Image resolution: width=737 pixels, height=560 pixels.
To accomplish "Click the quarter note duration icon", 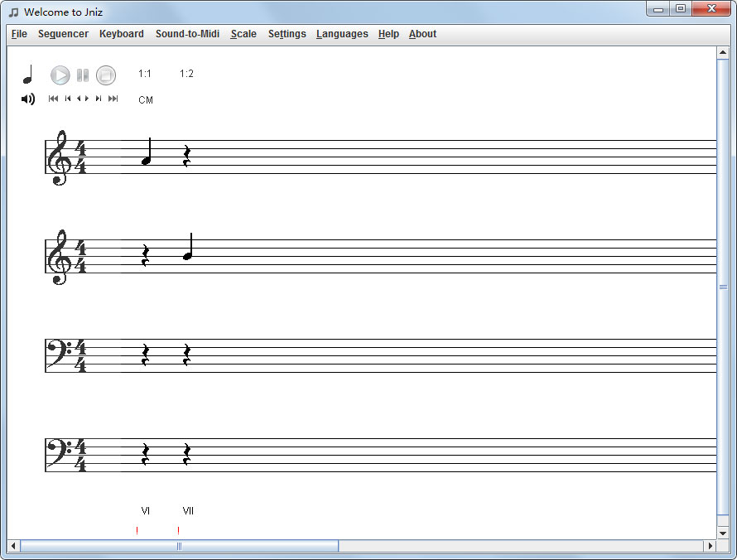I will 28,75.
